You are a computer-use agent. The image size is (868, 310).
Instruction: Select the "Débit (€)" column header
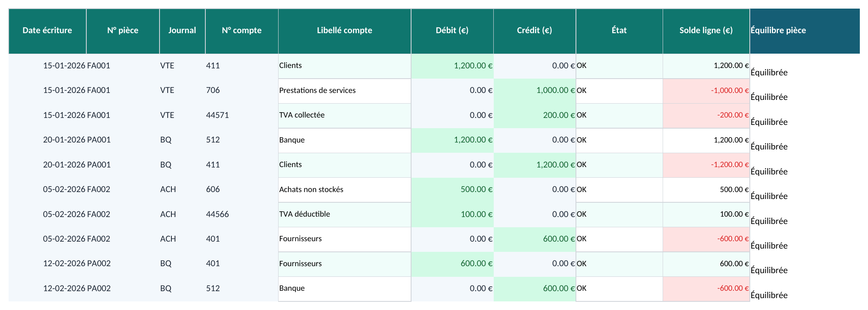pos(452,31)
